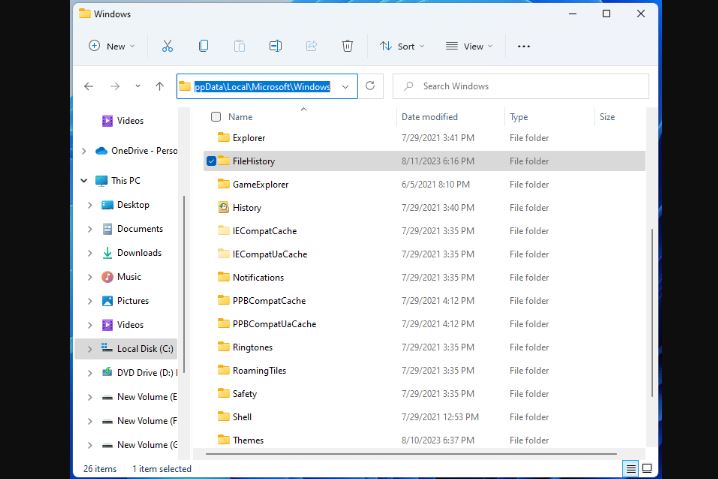Open the recent locations dropdown arrow

point(138,86)
